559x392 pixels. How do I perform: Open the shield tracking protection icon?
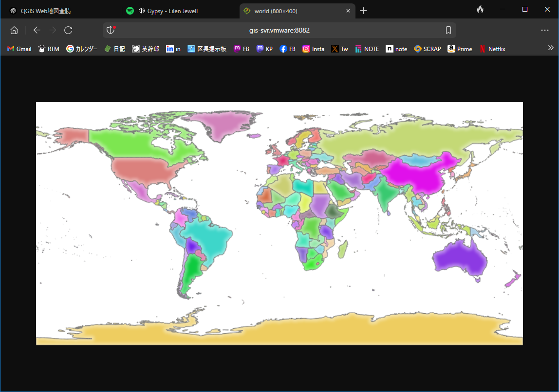[111, 30]
